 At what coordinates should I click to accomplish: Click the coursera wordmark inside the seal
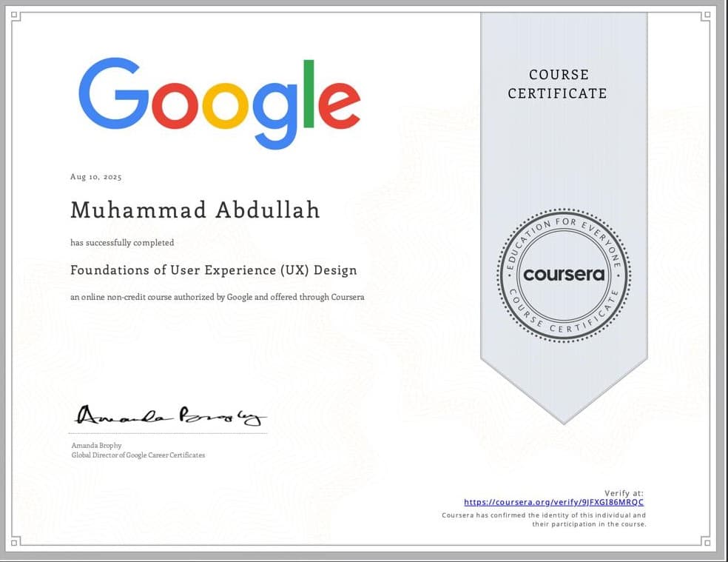pos(564,275)
